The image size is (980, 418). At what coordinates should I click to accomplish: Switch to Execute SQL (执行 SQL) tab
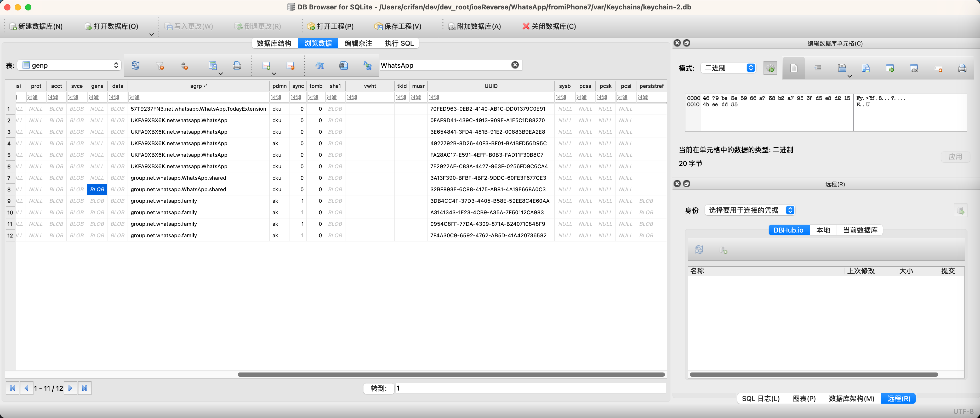coord(399,43)
